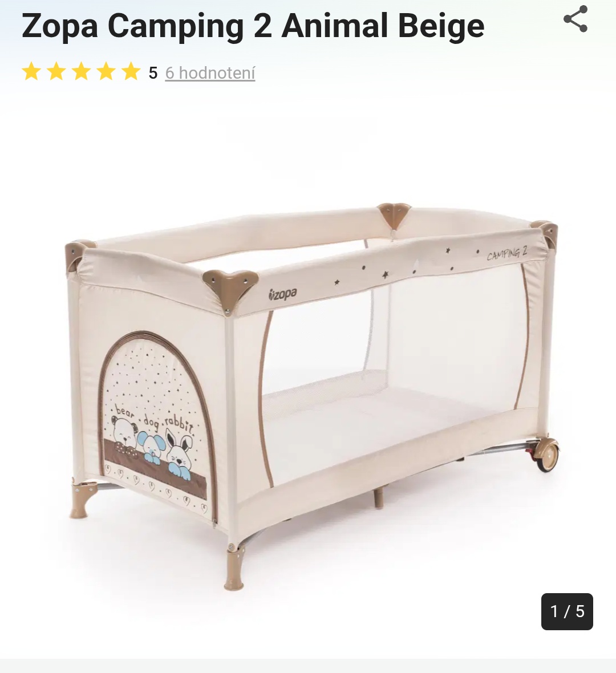Click the first rating star
The image size is (616, 673).
point(31,72)
